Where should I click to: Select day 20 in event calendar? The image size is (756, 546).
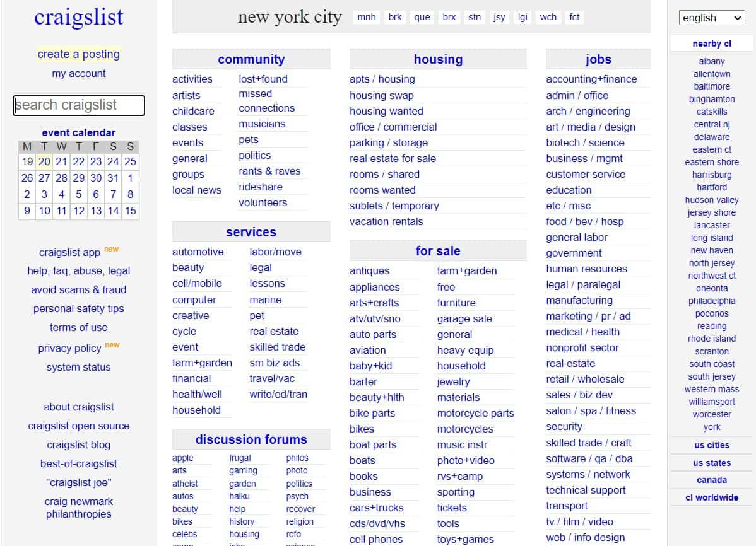click(x=44, y=161)
